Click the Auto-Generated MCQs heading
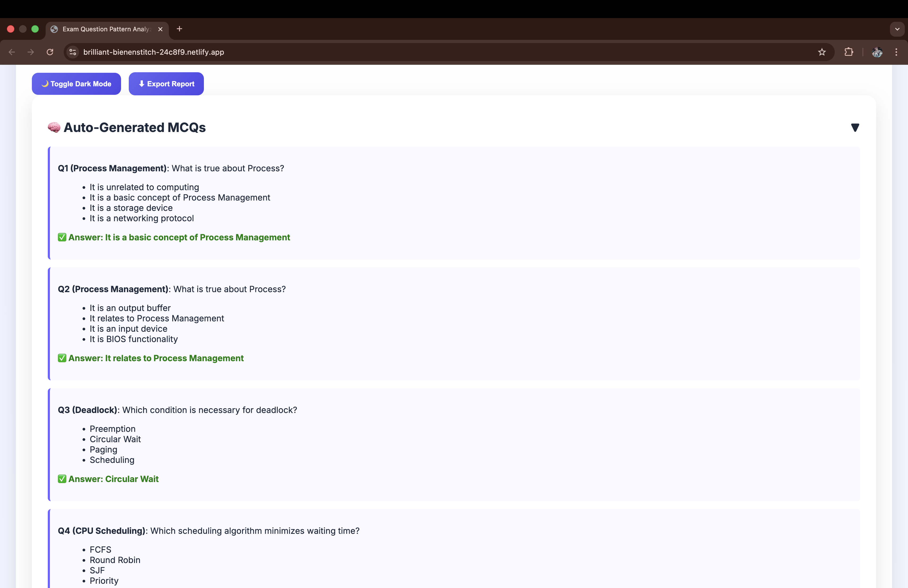Image resolution: width=908 pixels, height=588 pixels. click(134, 127)
